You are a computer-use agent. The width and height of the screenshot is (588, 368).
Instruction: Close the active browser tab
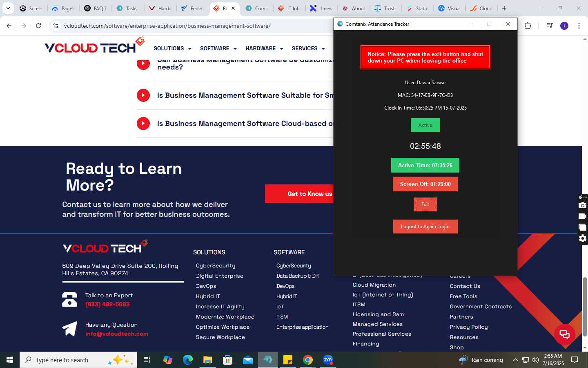coord(233,8)
